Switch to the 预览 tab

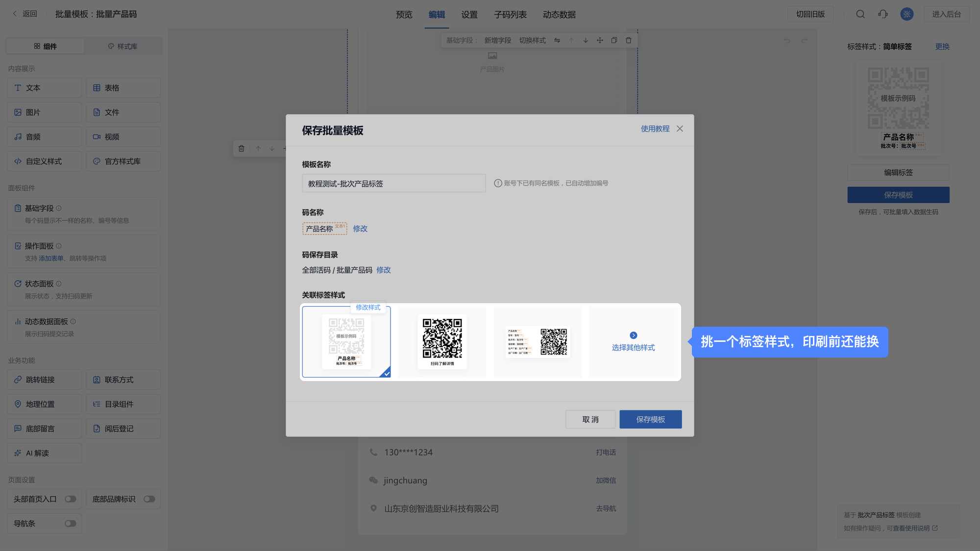pos(404,14)
